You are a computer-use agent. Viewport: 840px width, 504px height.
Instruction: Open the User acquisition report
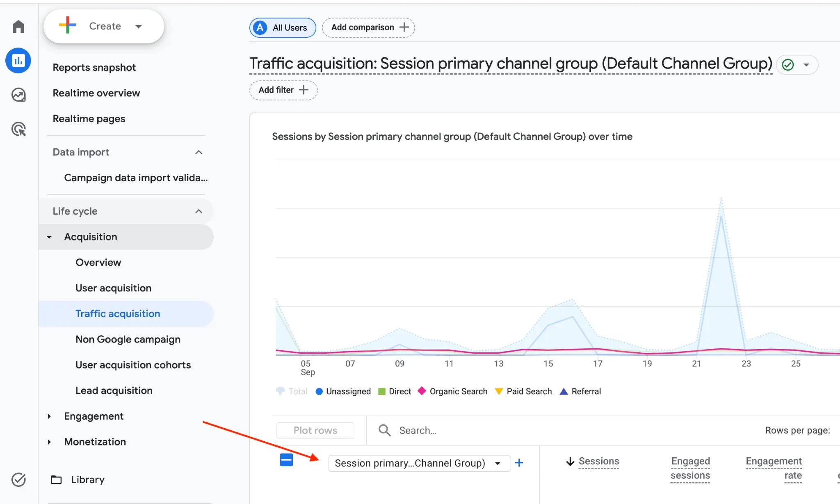click(113, 288)
